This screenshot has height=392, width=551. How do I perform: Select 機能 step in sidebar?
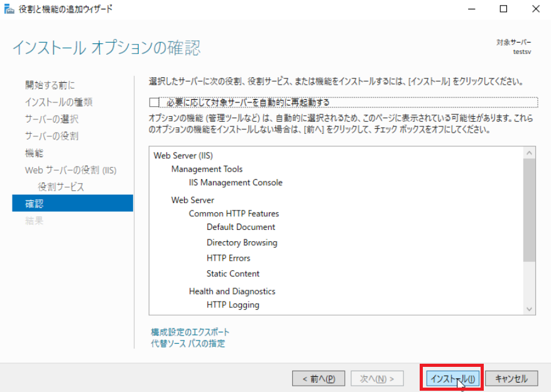click(x=34, y=153)
